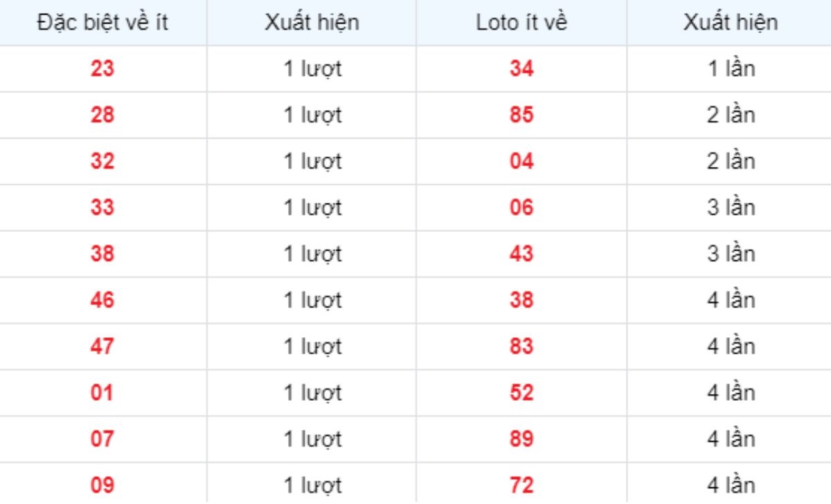Image resolution: width=831 pixels, height=504 pixels.
Task: Select loto number 89
Action: (521, 439)
